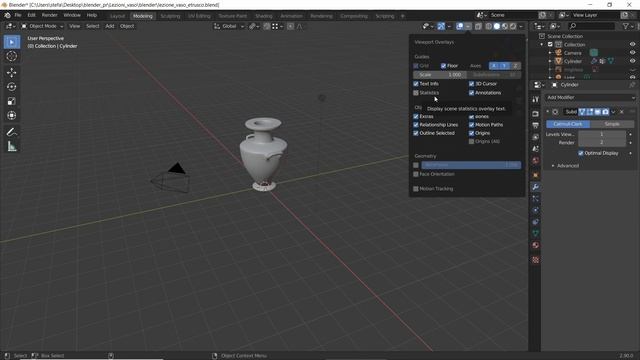Click the Render levels value field
Viewport: 640px width, 360px height.
[602, 142]
